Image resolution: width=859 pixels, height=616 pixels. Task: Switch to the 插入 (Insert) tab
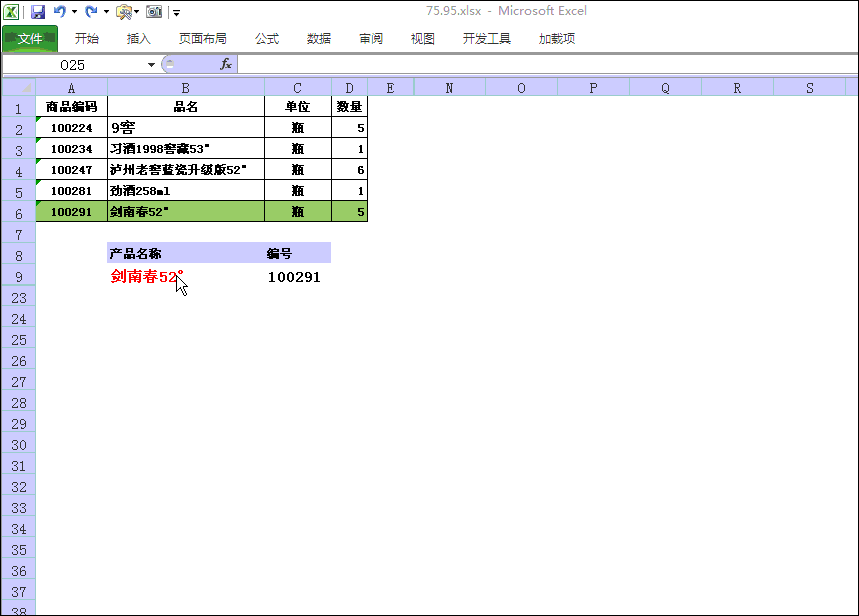[139, 38]
